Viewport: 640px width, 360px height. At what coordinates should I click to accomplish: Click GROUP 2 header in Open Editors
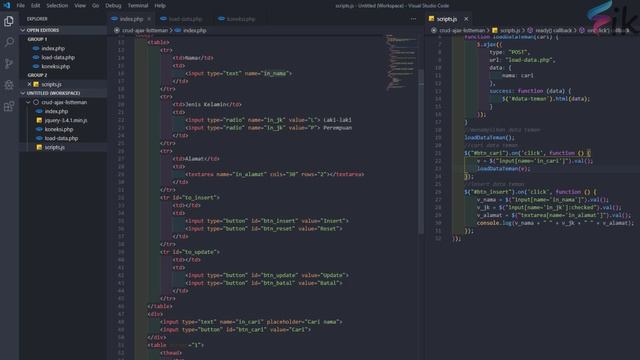pyautogui.click(x=37, y=75)
